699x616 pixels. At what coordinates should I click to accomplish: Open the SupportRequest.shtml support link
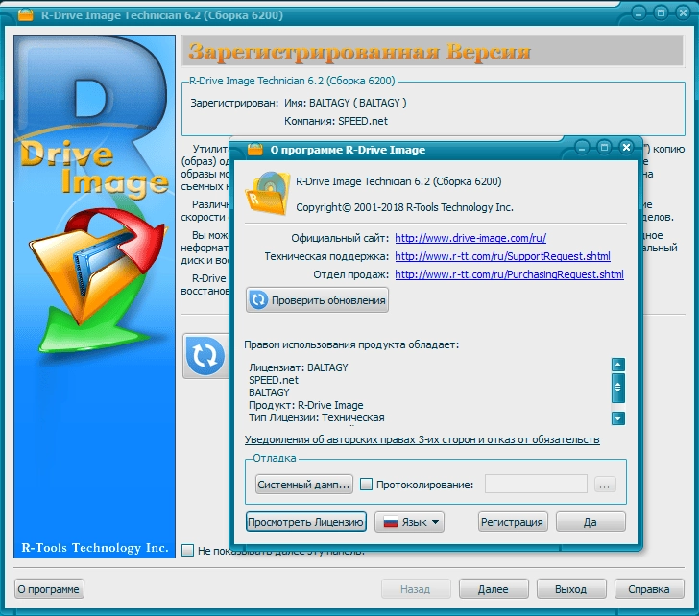pyautogui.click(x=502, y=256)
